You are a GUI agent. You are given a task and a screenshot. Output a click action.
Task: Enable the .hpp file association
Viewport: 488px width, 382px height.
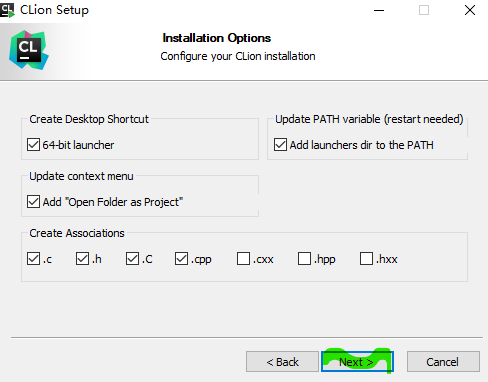[x=304, y=259]
